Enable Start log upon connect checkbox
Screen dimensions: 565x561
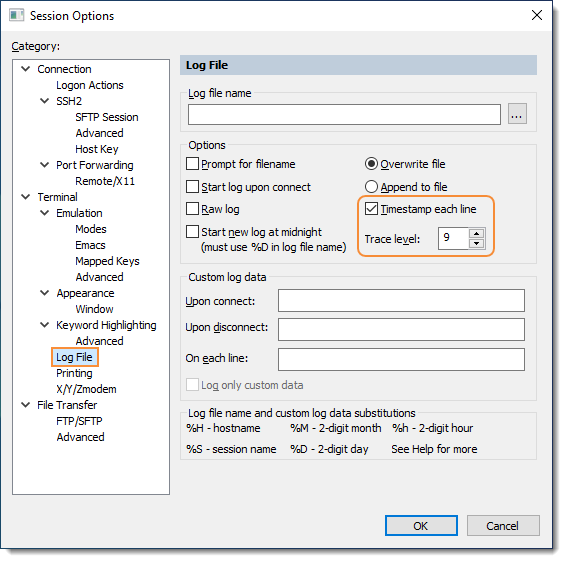[x=192, y=187]
